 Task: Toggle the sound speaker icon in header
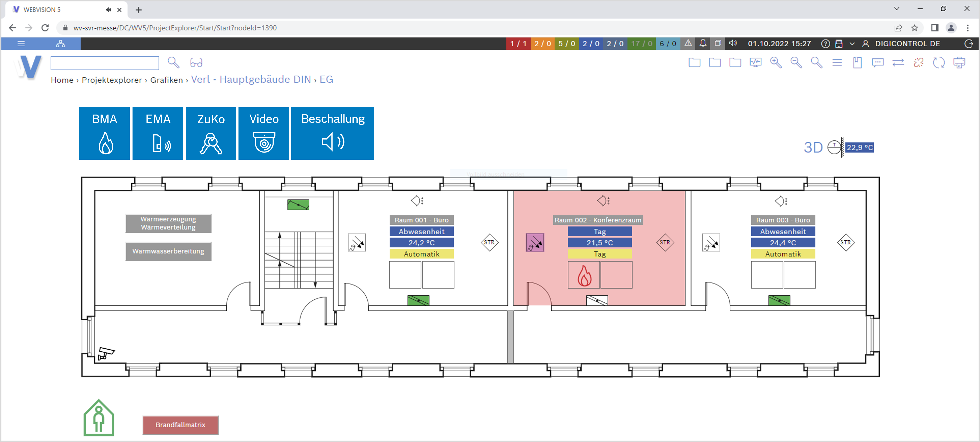pyautogui.click(x=733, y=43)
